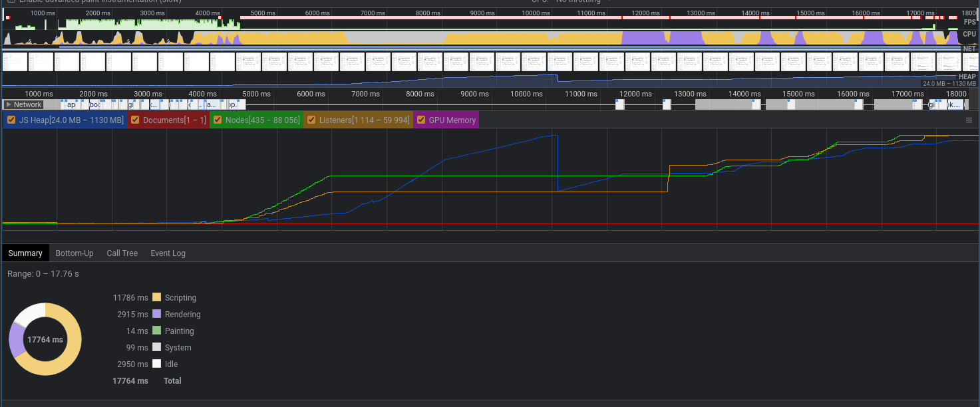Toggle the Documents counter checkbox
Viewport: 980px width, 407px height.
click(135, 120)
